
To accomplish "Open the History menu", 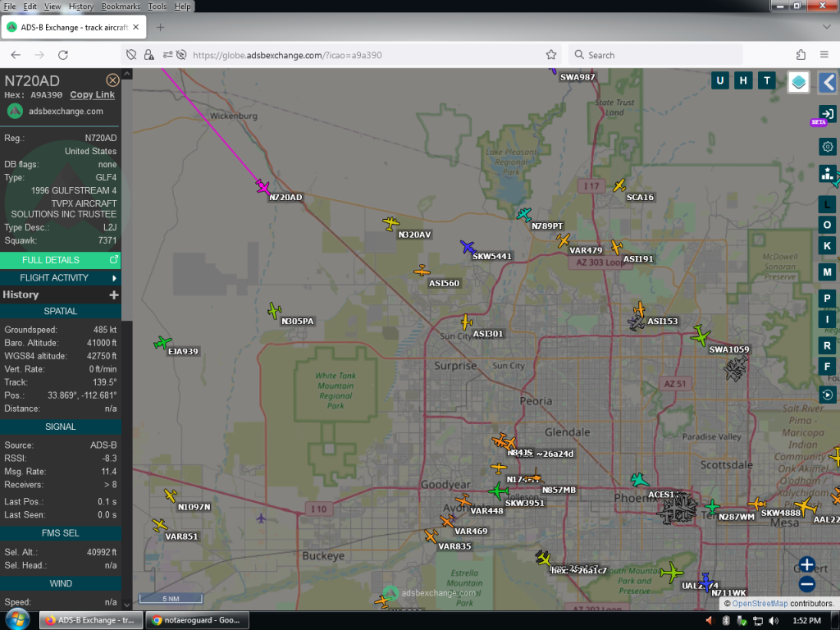I will (x=81, y=7).
